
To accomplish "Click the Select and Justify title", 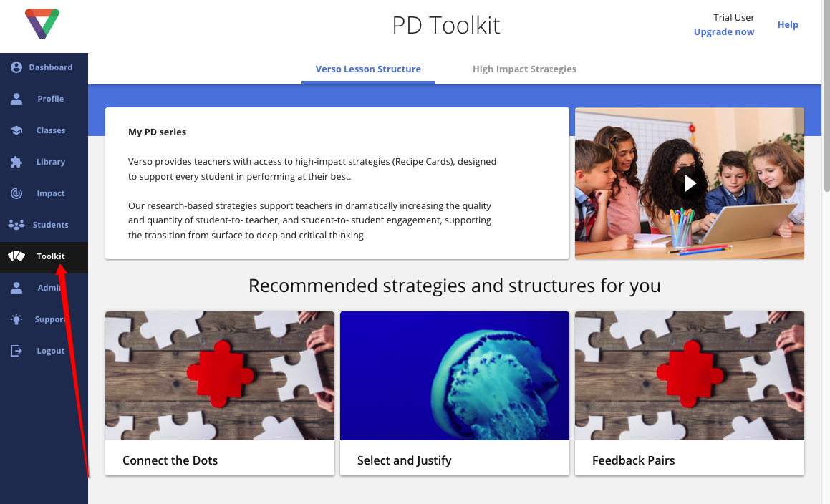I will (405, 460).
